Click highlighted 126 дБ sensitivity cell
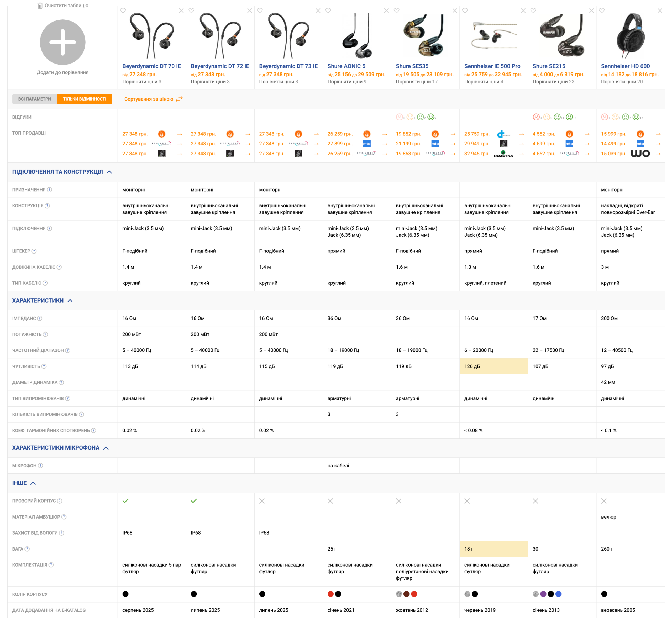 coord(493,366)
